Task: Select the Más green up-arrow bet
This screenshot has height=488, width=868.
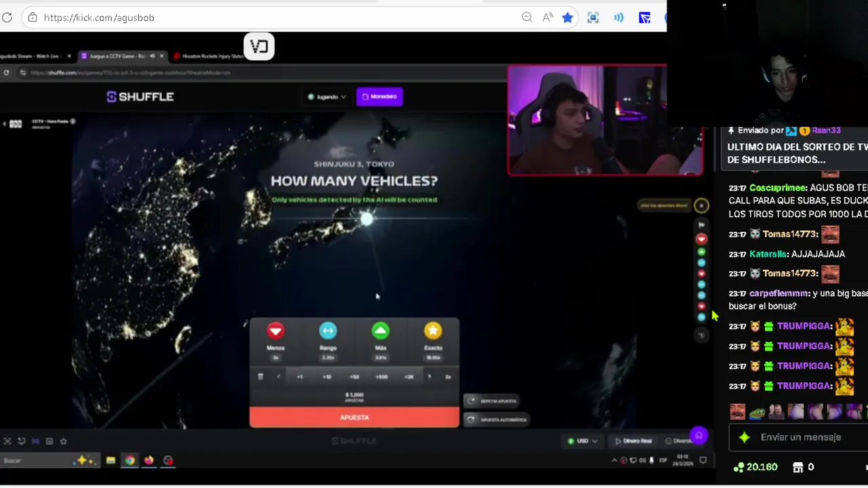Action: click(380, 331)
